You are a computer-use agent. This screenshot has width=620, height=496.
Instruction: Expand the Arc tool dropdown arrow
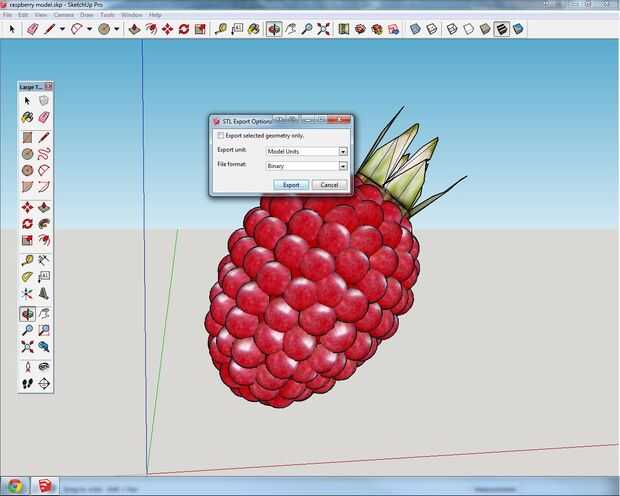coord(89,29)
